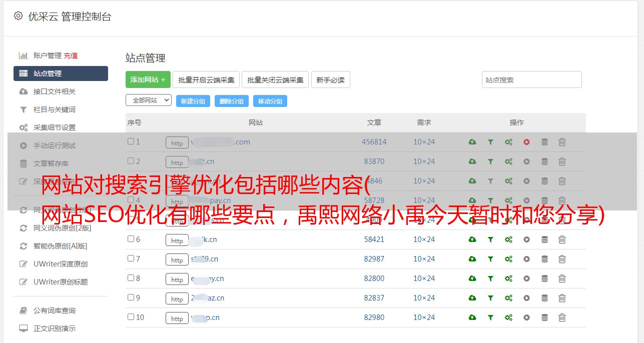Open 账户管理 in the sidebar
This screenshot has width=644, height=343.
point(48,55)
